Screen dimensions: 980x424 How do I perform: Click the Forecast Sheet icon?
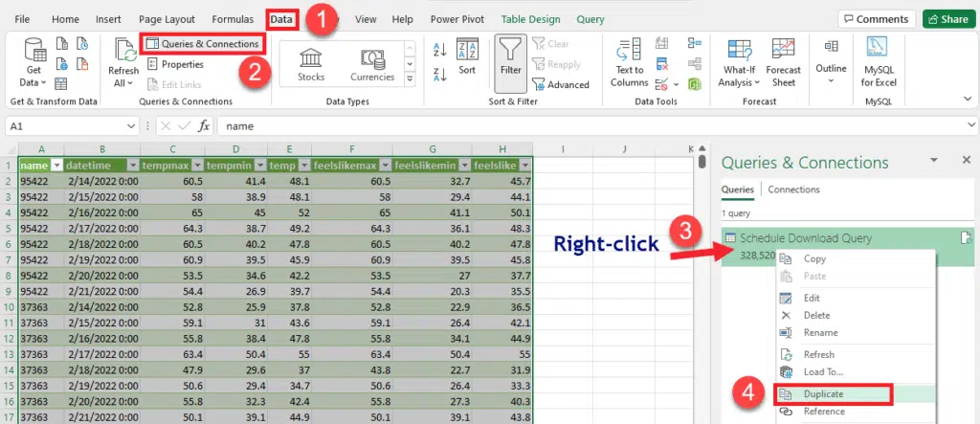(x=784, y=61)
